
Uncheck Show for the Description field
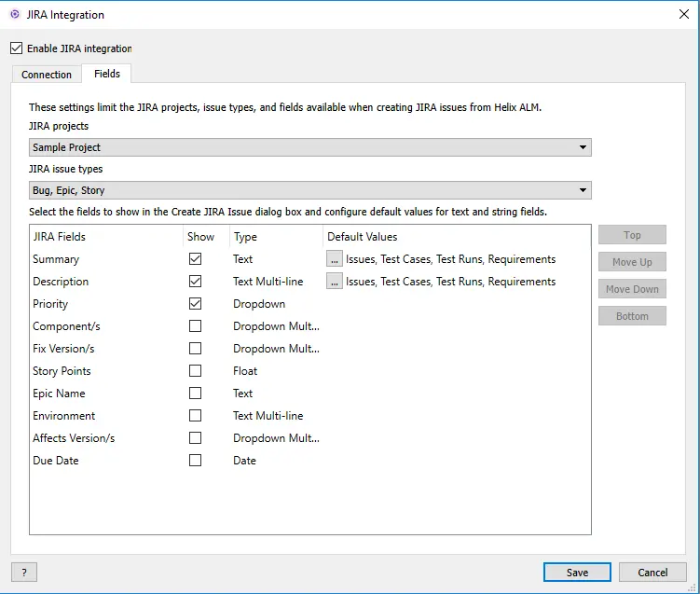coord(195,282)
